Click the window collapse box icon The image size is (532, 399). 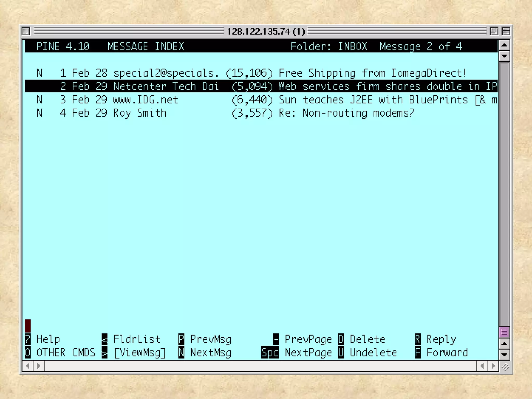506,31
